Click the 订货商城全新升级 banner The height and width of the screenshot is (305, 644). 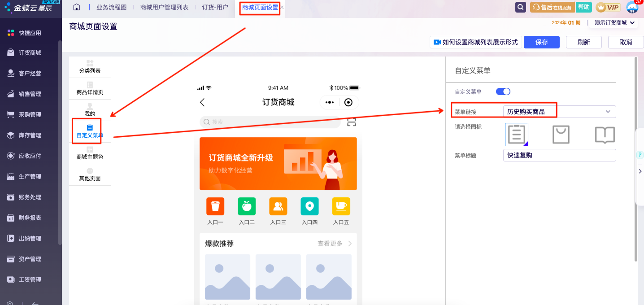pyautogui.click(x=278, y=164)
